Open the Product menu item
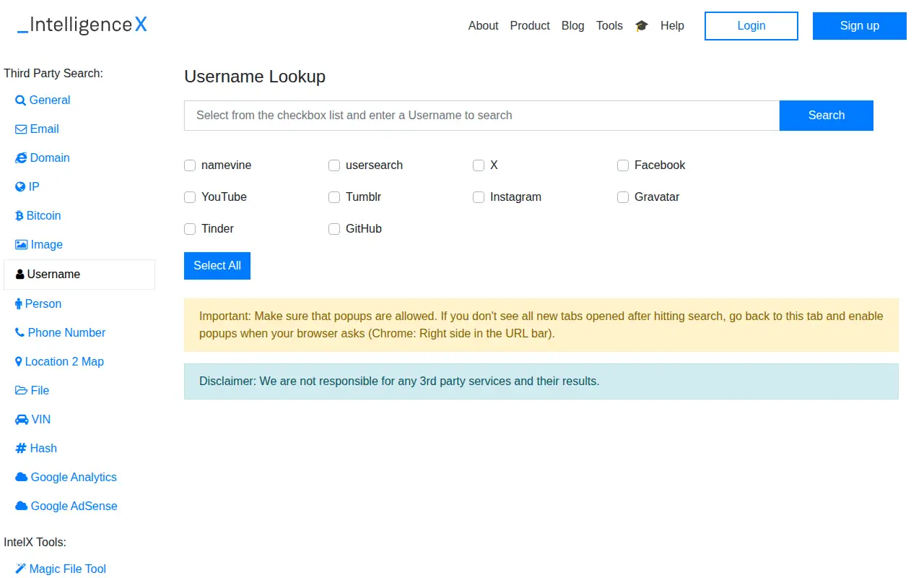The image size is (924, 578). pyautogui.click(x=530, y=26)
